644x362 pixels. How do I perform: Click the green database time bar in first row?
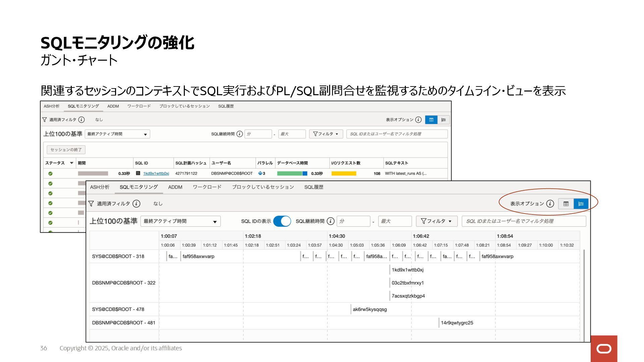point(290,174)
